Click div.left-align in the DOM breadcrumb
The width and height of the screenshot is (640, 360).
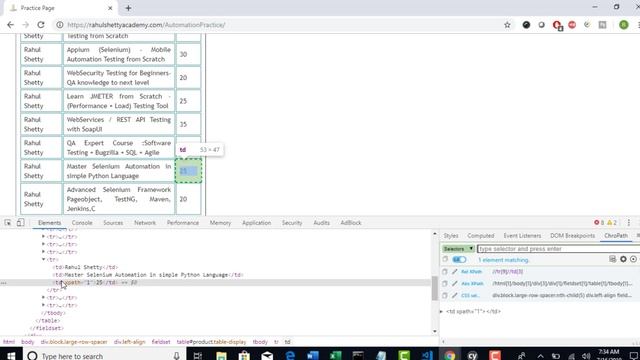tap(129, 342)
